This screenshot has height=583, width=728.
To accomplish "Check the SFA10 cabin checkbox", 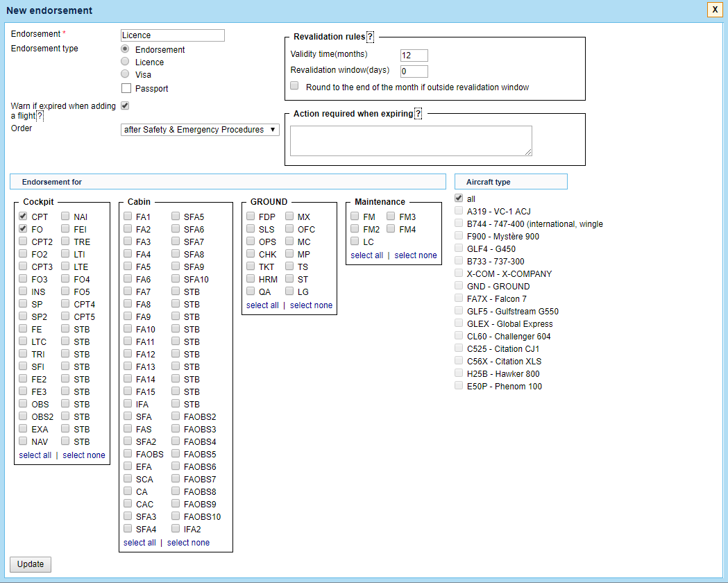I will pyautogui.click(x=176, y=279).
